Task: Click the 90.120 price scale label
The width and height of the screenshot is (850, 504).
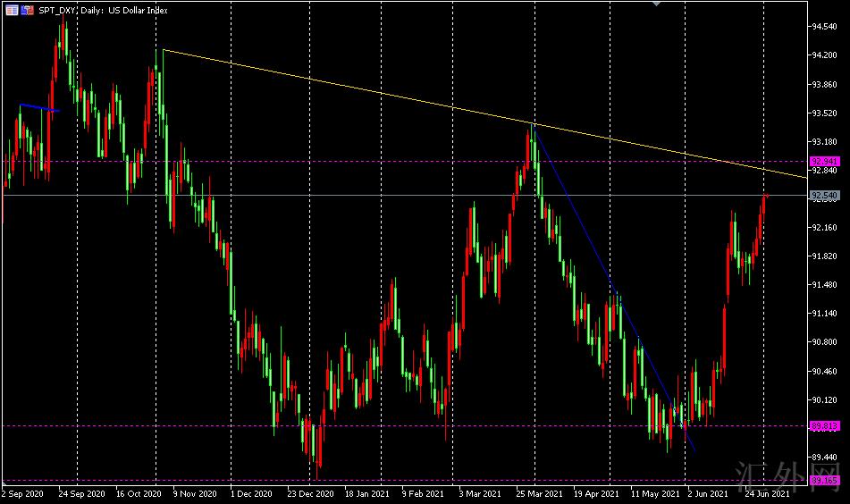Action: tap(824, 400)
